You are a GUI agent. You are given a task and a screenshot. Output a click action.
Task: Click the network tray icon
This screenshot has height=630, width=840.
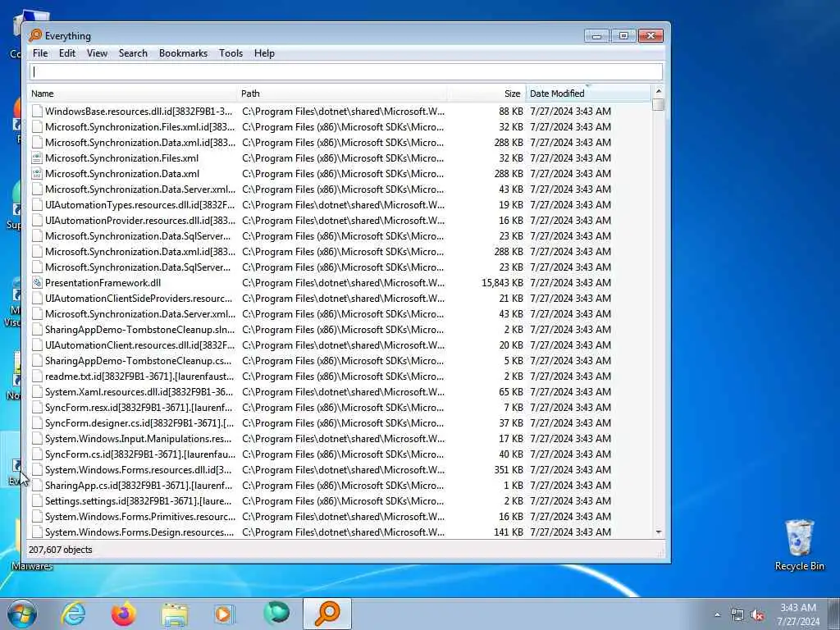(737, 615)
